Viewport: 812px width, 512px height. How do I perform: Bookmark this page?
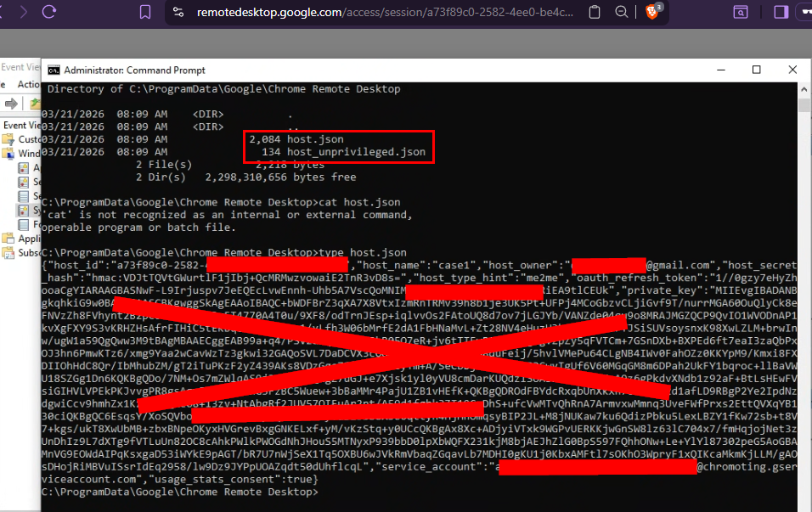point(145,12)
